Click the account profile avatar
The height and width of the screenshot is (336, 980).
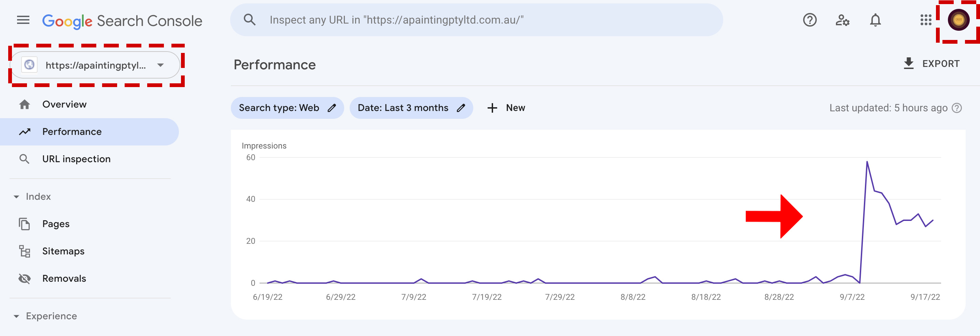pos(958,20)
